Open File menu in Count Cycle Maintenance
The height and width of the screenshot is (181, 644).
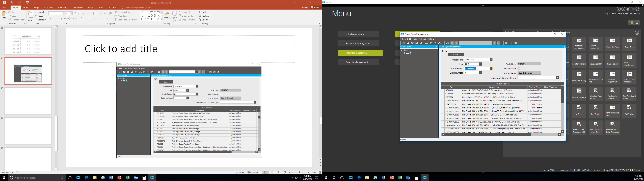[404, 39]
